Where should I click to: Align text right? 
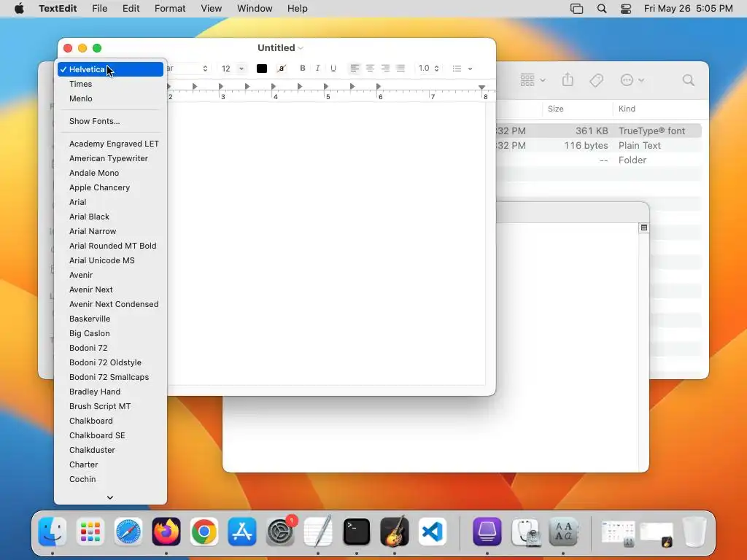coord(385,68)
